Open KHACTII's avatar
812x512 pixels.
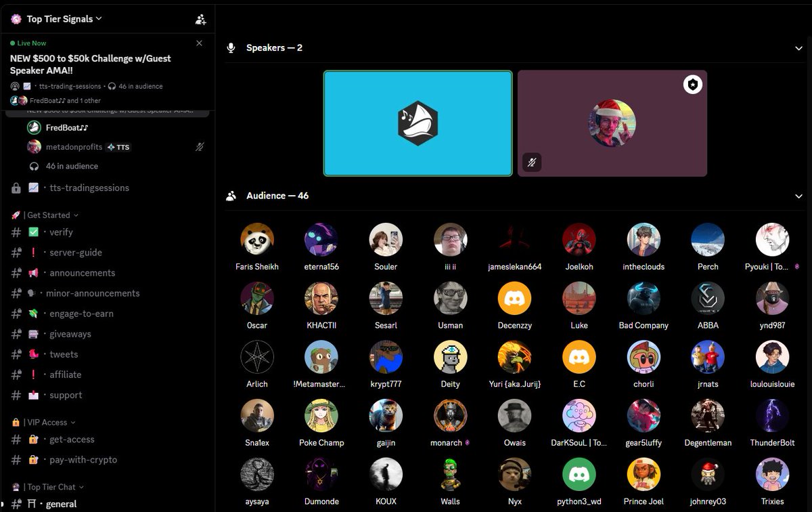321,299
